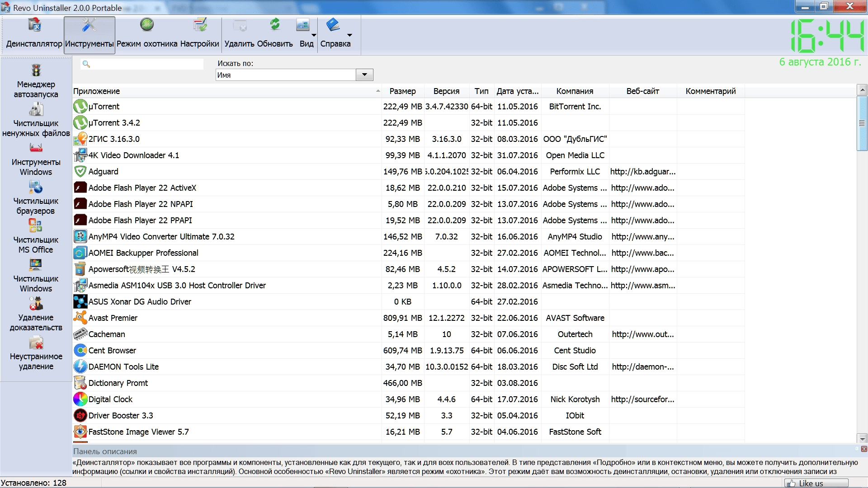Select the Driver Booster 3.3 icon
The image size is (868, 488).
pos(80,416)
